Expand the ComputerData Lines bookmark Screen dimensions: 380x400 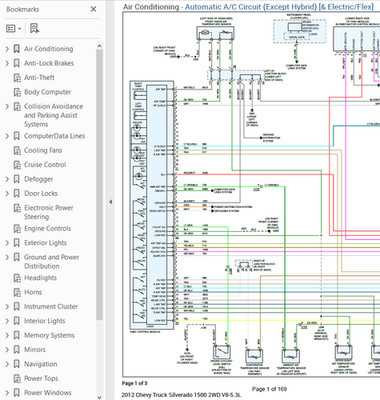coord(7,136)
